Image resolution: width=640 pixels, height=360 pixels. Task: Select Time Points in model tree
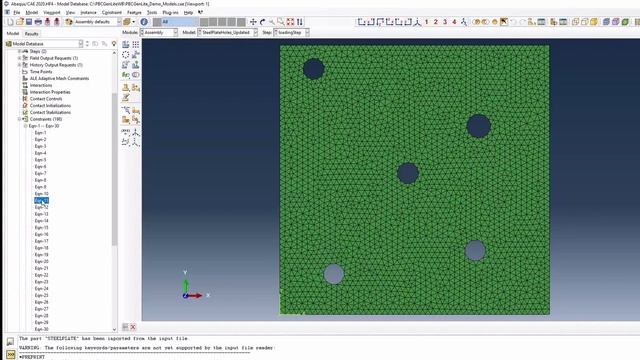(x=41, y=71)
